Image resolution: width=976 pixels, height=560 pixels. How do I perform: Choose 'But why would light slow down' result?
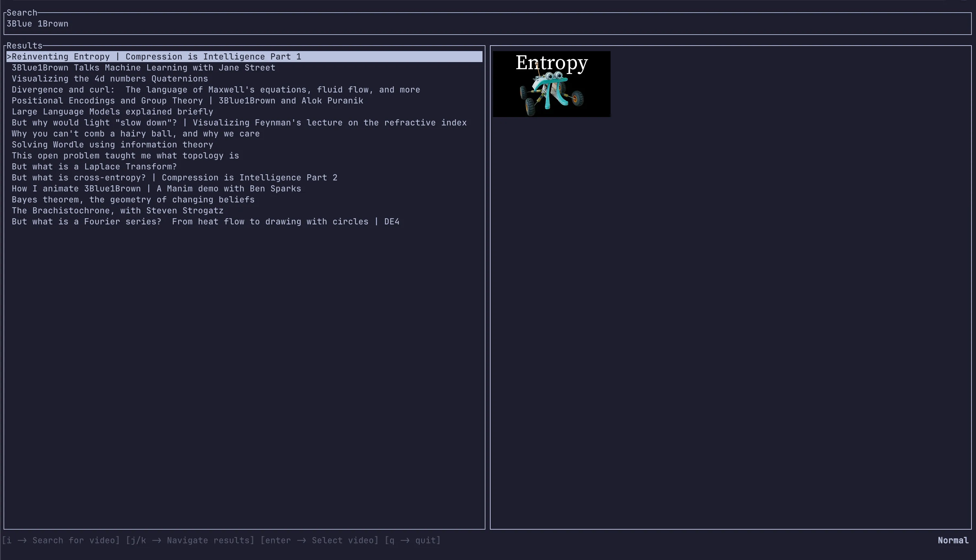click(244, 123)
